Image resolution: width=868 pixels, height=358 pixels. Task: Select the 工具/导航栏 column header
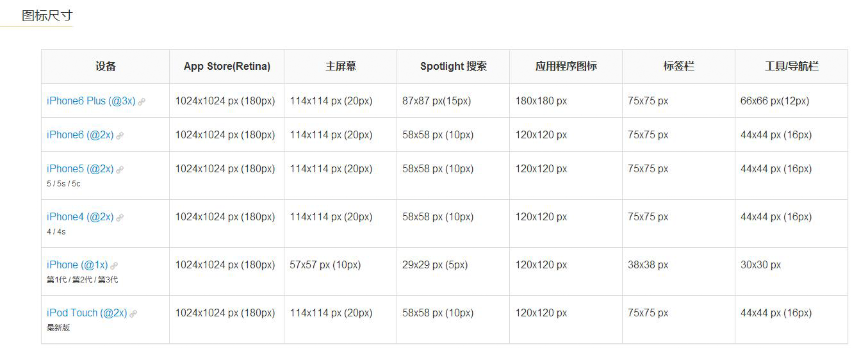(791, 67)
